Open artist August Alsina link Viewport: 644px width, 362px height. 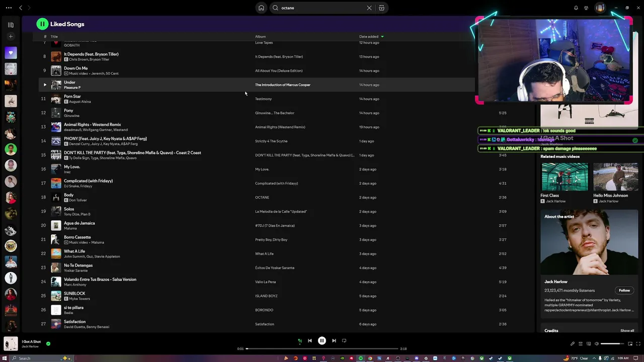[79, 102]
